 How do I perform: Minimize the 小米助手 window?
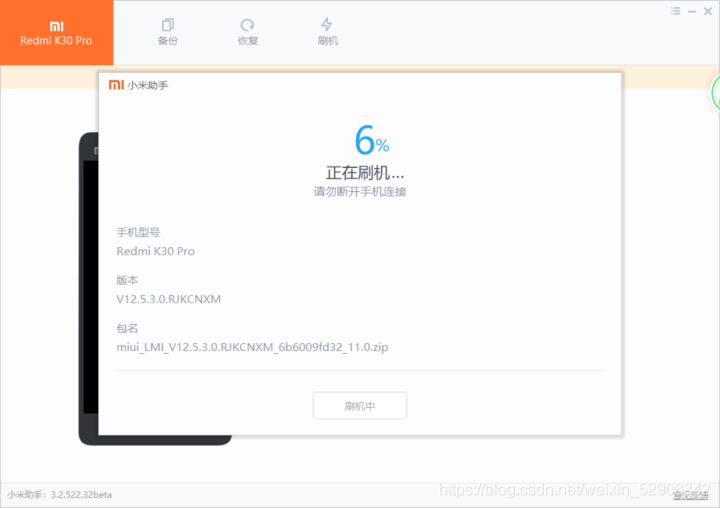pyautogui.click(x=692, y=11)
